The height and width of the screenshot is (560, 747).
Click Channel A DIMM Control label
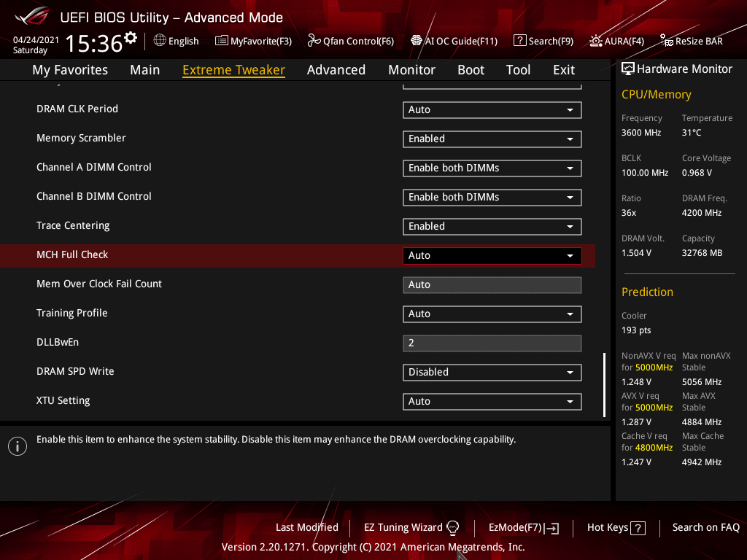click(94, 167)
